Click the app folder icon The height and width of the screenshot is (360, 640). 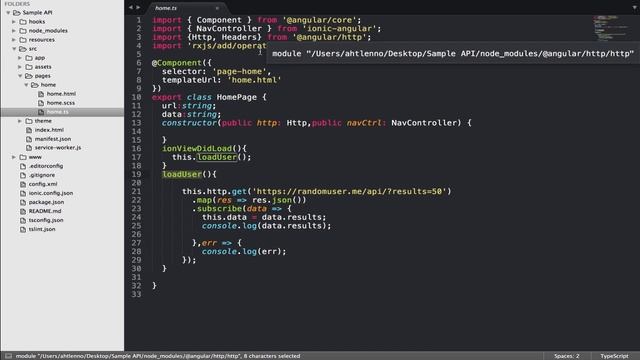tap(29, 58)
